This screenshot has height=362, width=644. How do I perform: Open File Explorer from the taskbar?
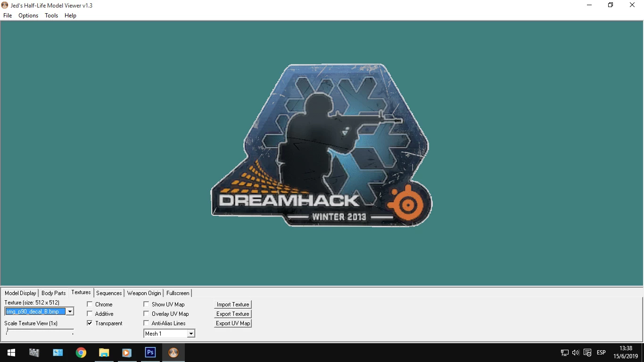coord(104,353)
